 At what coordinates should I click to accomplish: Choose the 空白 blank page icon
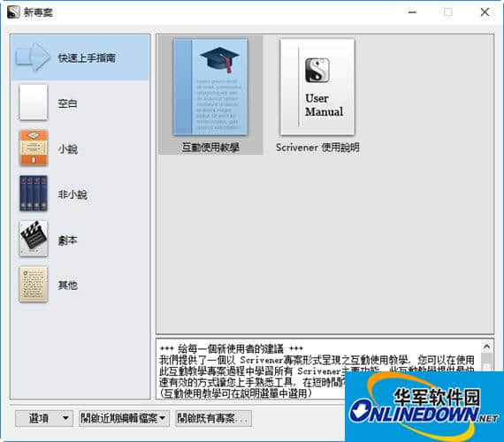(x=34, y=103)
